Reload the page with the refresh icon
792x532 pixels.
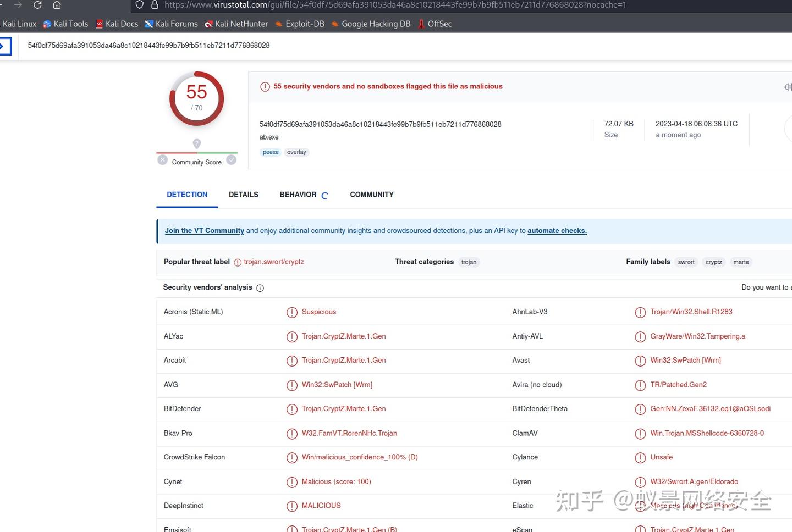pos(37,5)
